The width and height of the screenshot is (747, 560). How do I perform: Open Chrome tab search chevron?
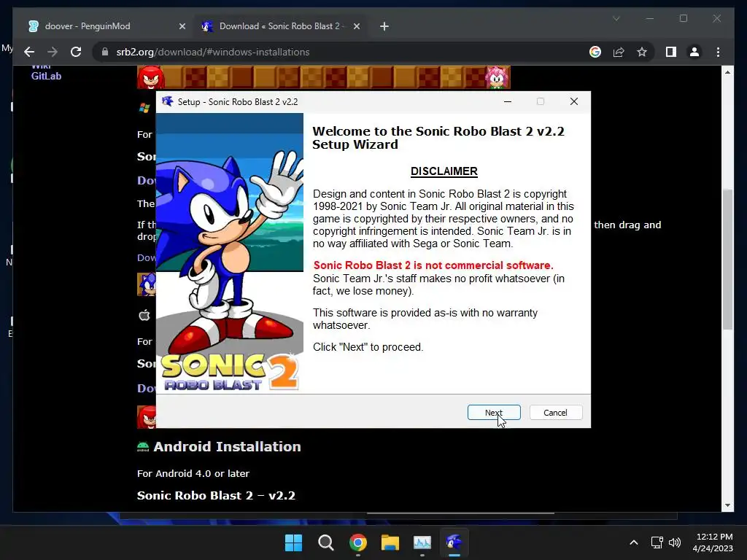coord(616,18)
